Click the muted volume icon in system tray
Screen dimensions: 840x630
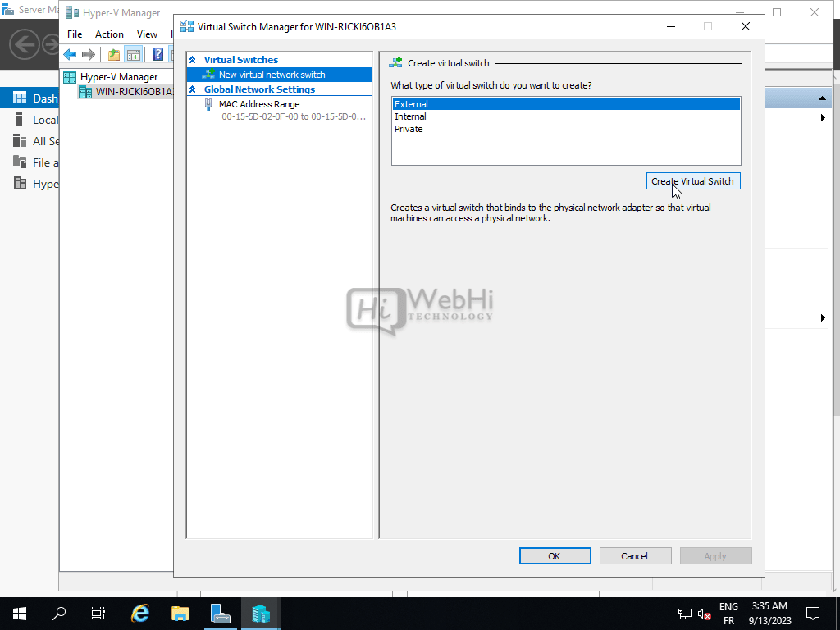point(704,614)
